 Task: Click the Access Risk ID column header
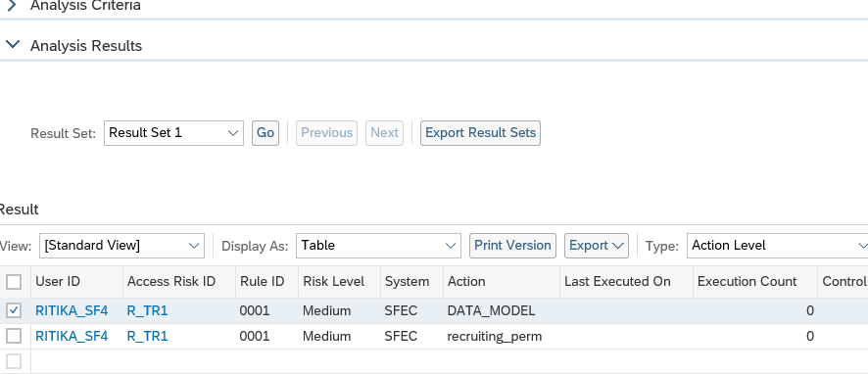(179, 282)
